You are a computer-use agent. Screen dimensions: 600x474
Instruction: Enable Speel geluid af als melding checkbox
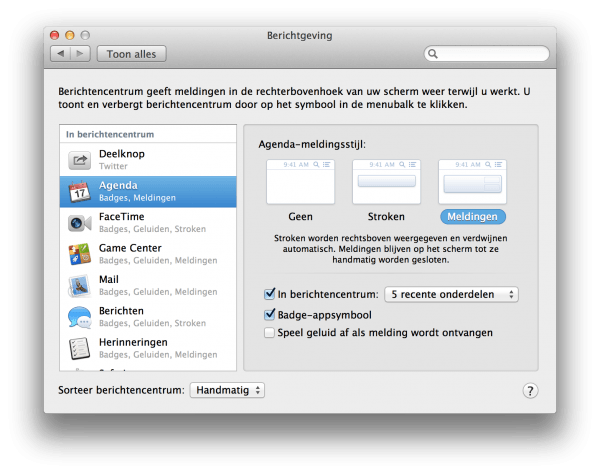[x=269, y=332]
